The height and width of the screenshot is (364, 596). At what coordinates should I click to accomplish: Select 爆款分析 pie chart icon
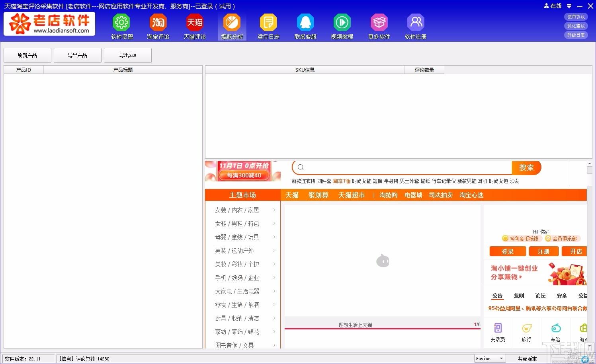[x=232, y=22]
